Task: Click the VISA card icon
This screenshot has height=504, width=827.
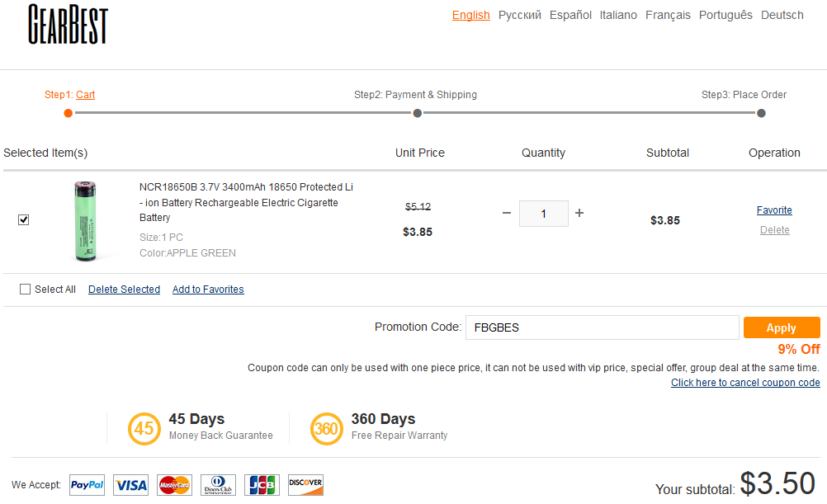Action: [x=130, y=485]
